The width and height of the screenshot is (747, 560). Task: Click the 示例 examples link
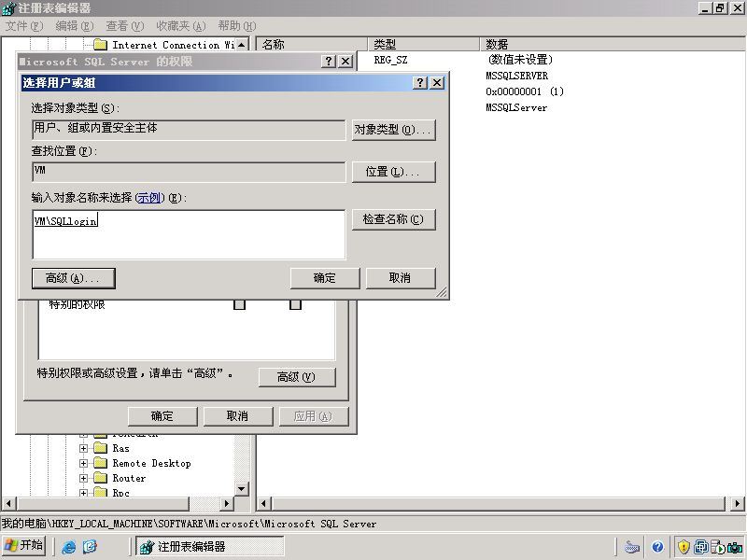click(x=149, y=198)
